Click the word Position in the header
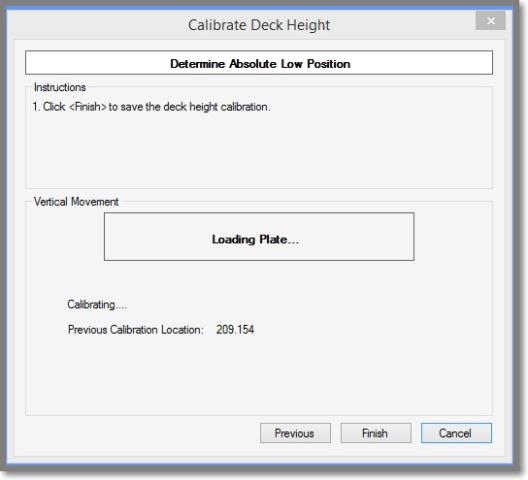The height and width of the screenshot is (480, 528). click(329, 64)
